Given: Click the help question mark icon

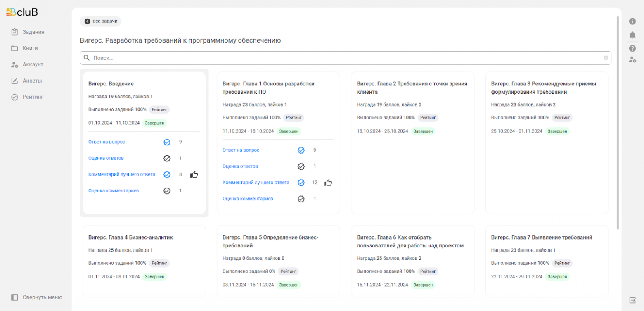Looking at the screenshot, I should 632,48.
